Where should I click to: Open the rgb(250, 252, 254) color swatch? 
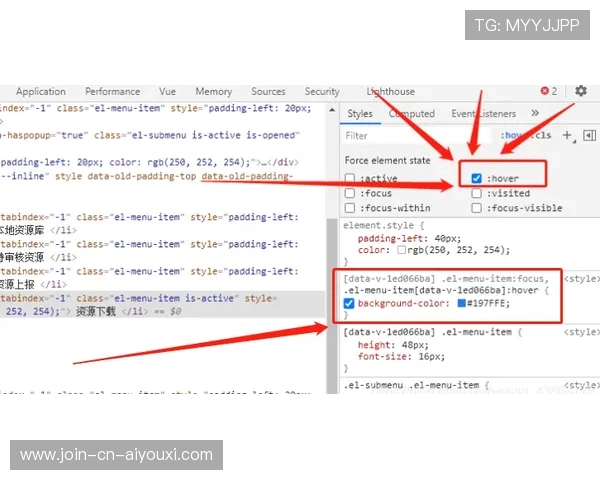[401, 250]
